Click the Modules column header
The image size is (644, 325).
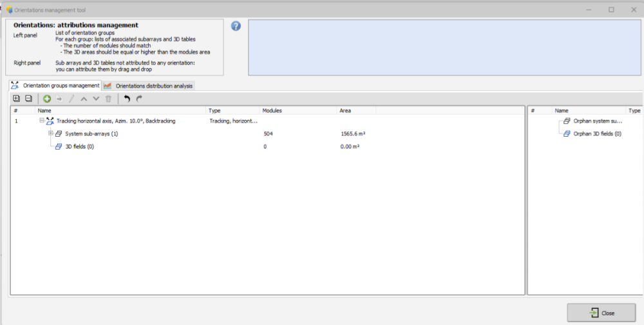pyautogui.click(x=298, y=111)
